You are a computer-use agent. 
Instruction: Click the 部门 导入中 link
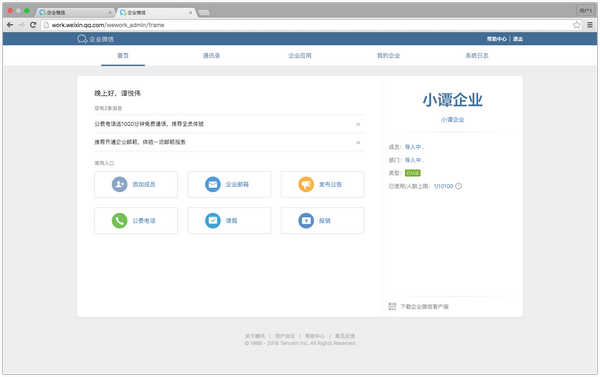click(414, 160)
